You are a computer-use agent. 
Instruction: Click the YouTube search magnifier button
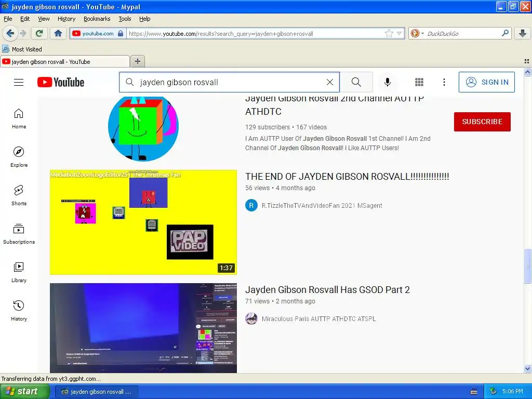[356, 82]
